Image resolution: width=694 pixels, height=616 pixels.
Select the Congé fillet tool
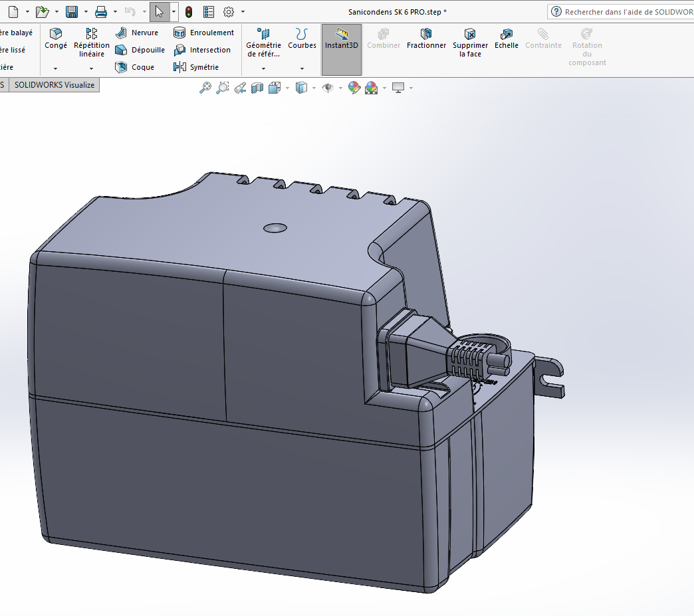[56, 39]
